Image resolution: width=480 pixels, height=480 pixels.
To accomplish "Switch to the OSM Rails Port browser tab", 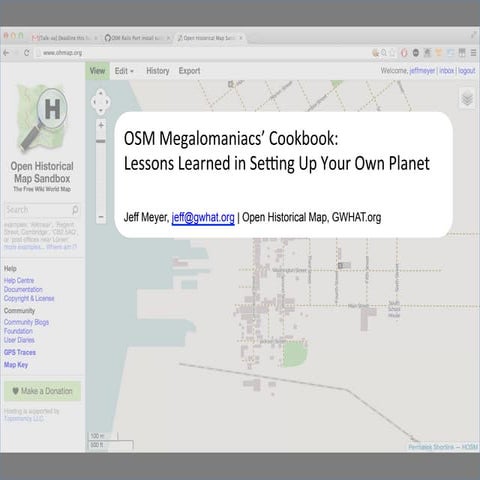I will [x=137, y=38].
